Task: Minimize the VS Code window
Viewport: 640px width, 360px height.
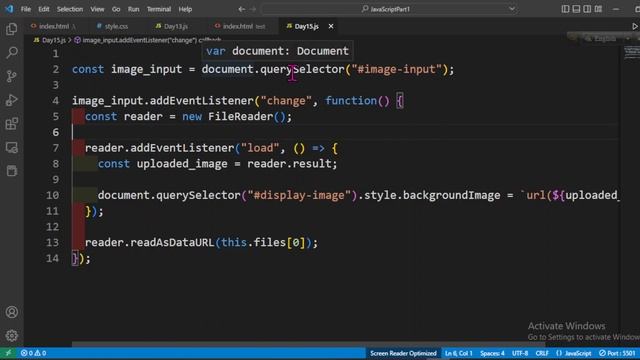Action: (616, 9)
